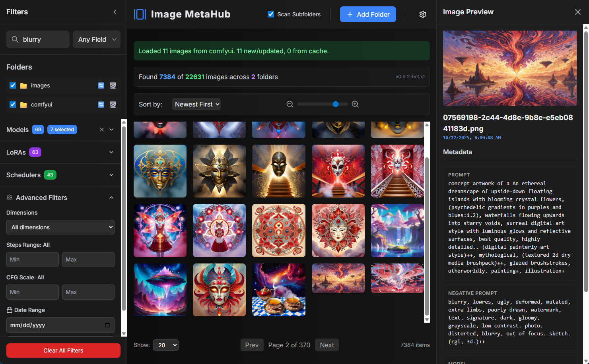The image size is (589, 364).
Task: Clear selected Models with the X icon
Action: [x=102, y=130]
